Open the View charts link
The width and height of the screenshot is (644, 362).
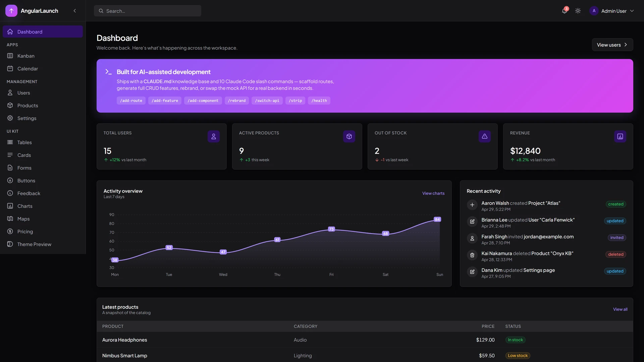(433, 193)
